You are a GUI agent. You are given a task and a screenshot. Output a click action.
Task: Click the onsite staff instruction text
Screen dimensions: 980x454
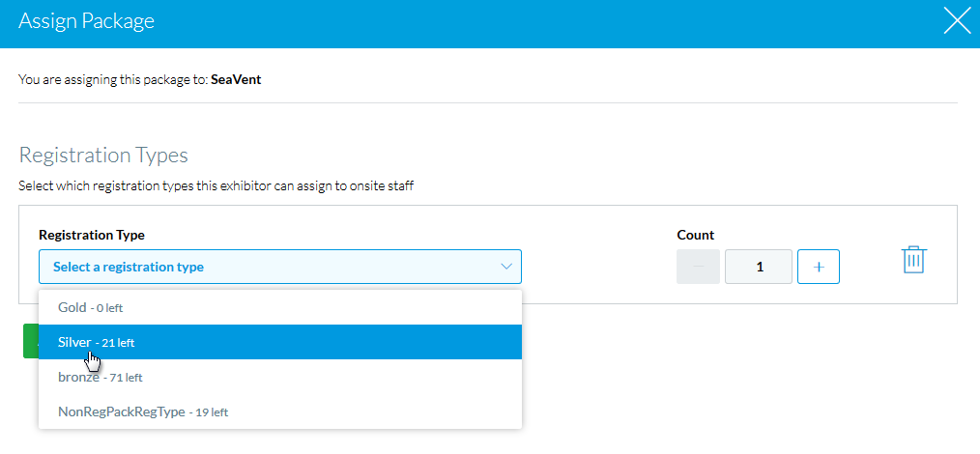point(216,184)
